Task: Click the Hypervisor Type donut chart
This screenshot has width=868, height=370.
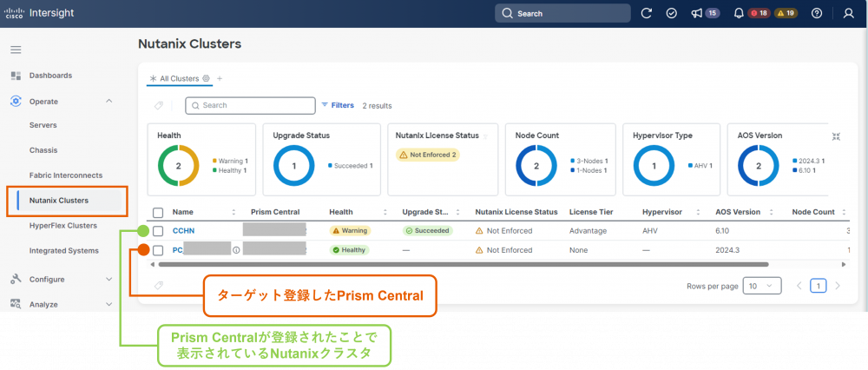Action: click(654, 166)
